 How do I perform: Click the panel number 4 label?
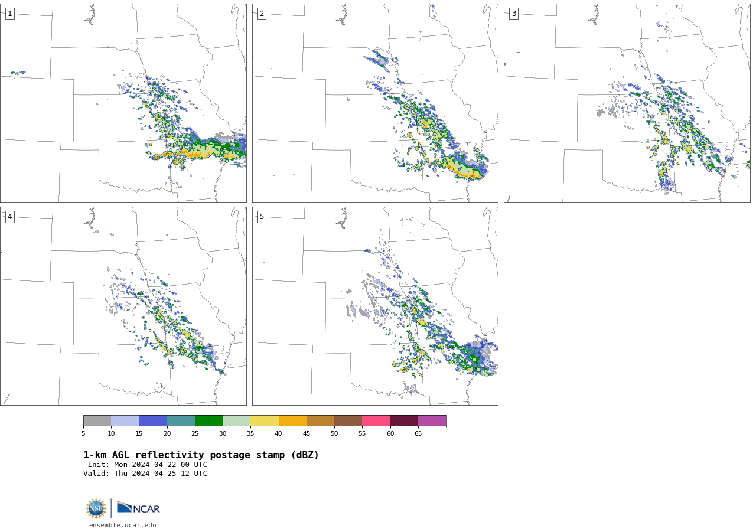tap(9, 217)
